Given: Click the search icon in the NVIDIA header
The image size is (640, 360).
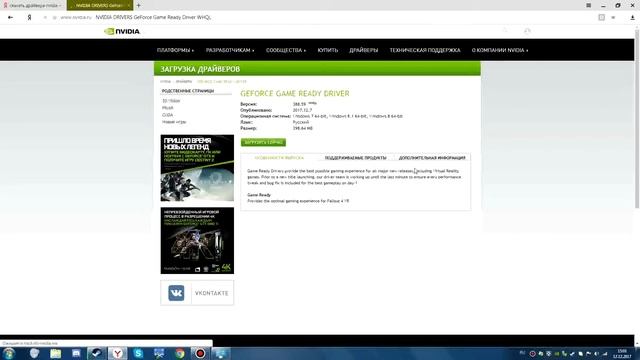Looking at the screenshot, I should coord(505,31).
